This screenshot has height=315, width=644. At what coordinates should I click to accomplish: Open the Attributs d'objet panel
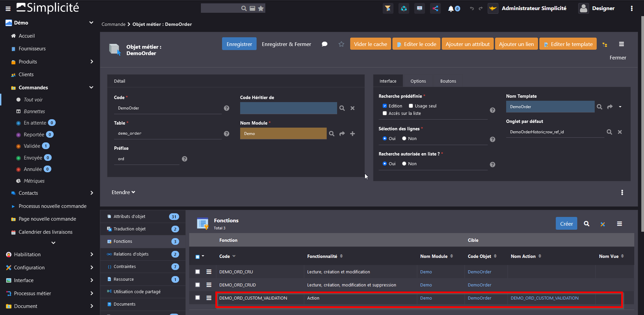[143, 216]
